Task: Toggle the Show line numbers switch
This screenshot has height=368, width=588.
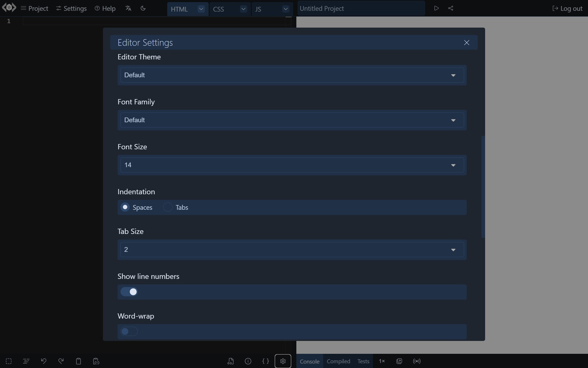Action: pyautogui.click(x=129, y=292)
